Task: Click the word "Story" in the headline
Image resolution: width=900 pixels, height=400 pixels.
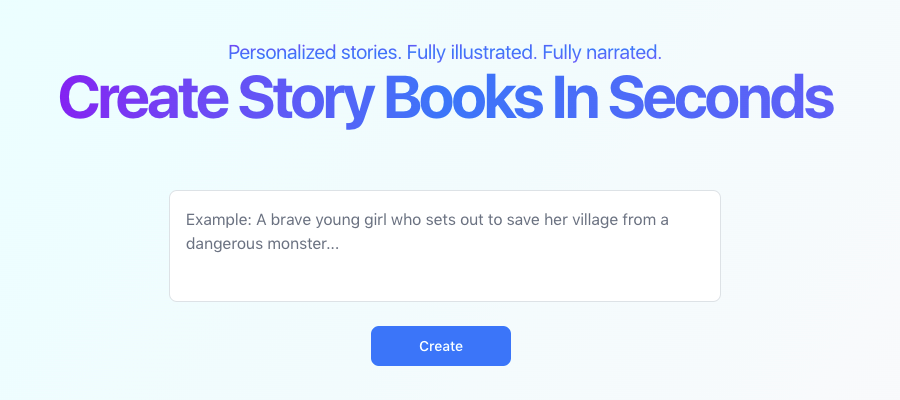Action: pyautogui.click(x=305, y=98)
